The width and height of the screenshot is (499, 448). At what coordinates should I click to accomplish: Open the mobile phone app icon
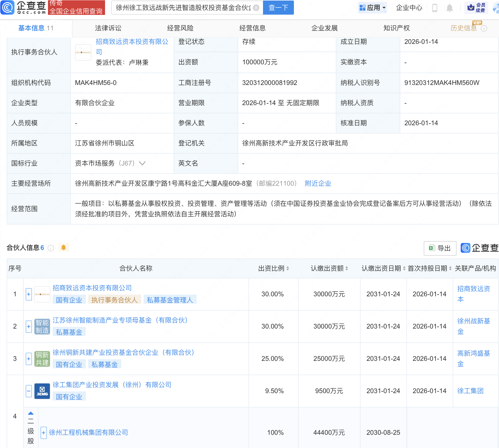(435, 8)
